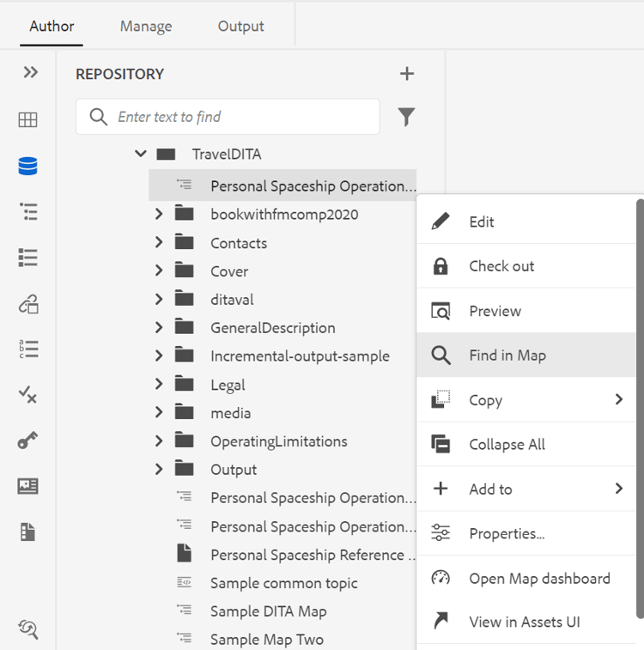Open the key attributes panel icon

(x=27, y=440)
